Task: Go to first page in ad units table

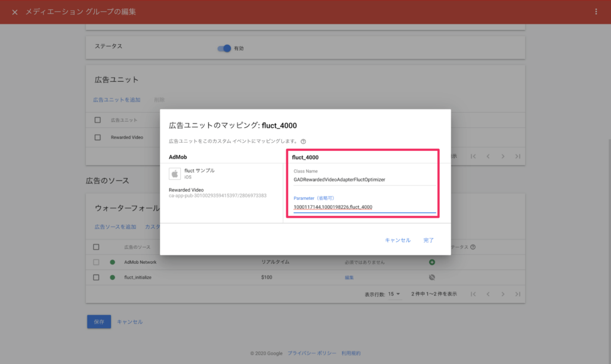Action: click(473, 156)
